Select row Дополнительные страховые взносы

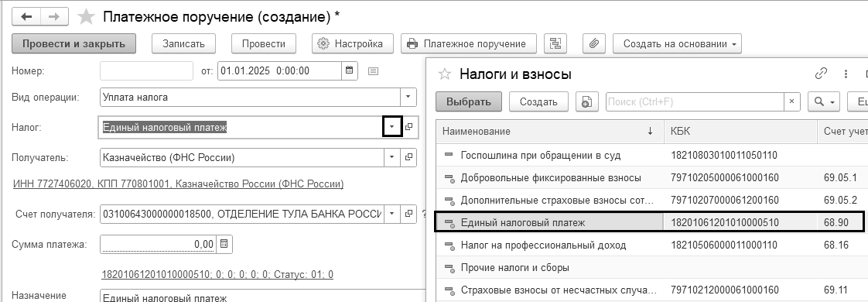pyautogui.click(x=651, y=200)
